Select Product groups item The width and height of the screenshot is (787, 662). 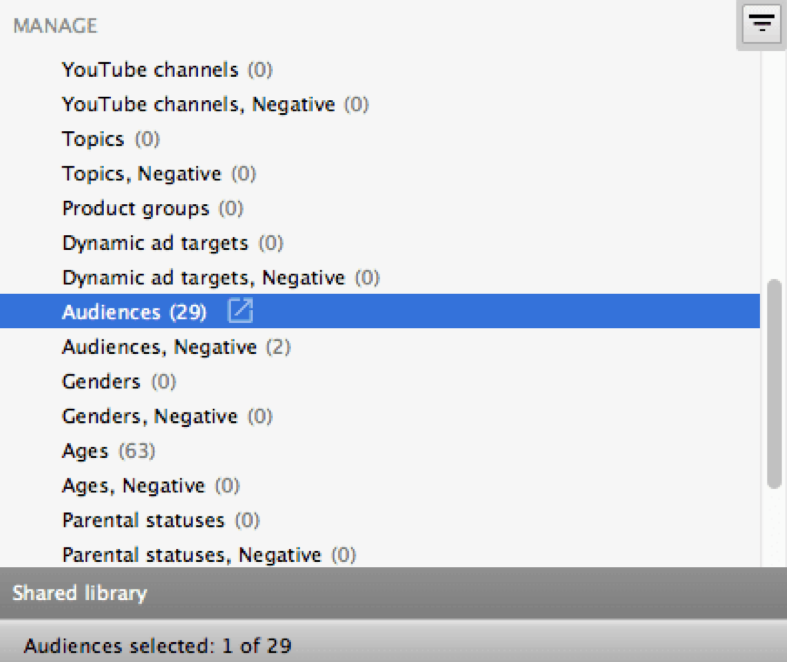tap(136, 209)
